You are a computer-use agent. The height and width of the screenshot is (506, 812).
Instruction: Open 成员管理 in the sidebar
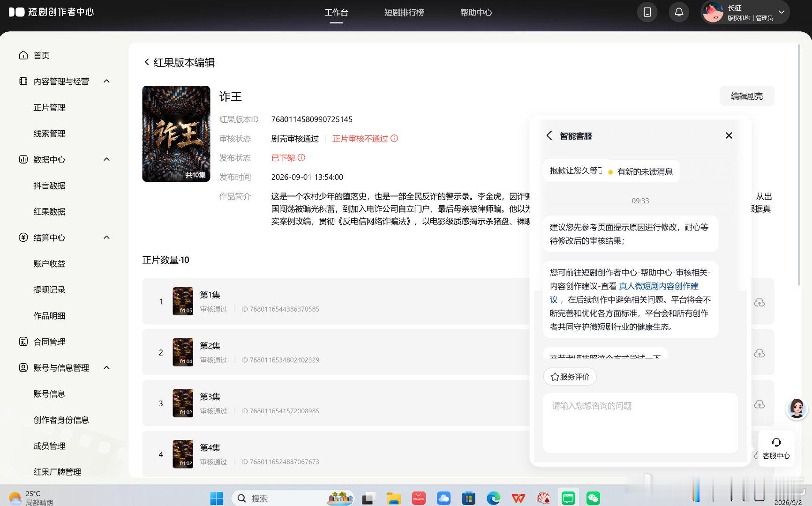[x=49, y=446]
